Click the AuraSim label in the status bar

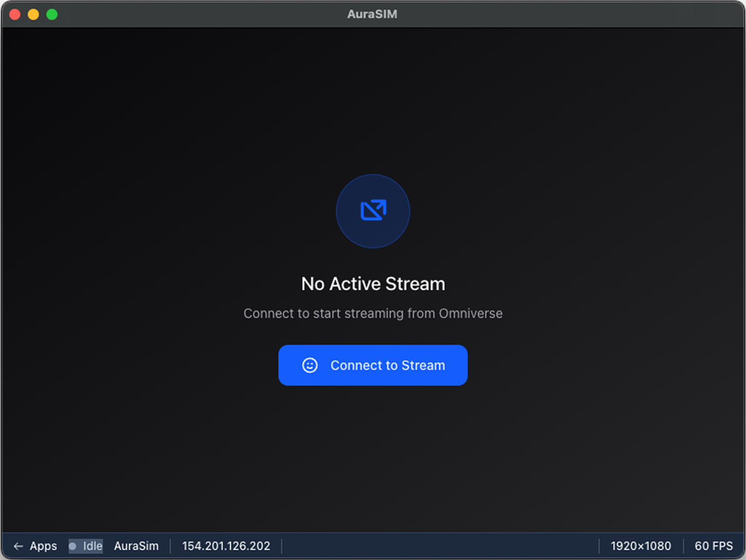tap(136, 546)
